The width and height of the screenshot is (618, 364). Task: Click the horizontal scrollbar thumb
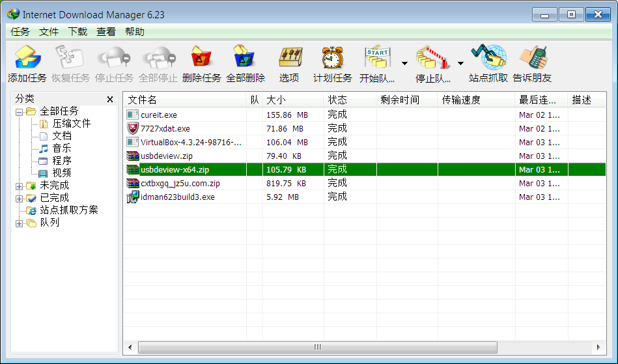318,348
